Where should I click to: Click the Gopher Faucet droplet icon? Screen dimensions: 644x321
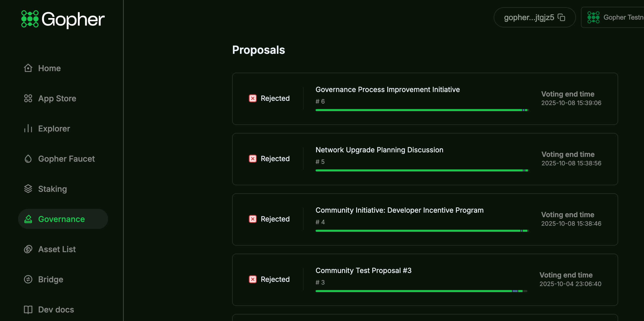(x=28, y=159)
